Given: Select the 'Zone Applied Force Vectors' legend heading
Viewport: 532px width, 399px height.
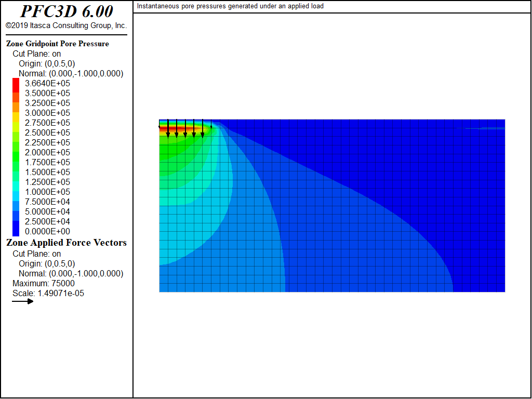Looking at the screenshot, I should [66, 243].
